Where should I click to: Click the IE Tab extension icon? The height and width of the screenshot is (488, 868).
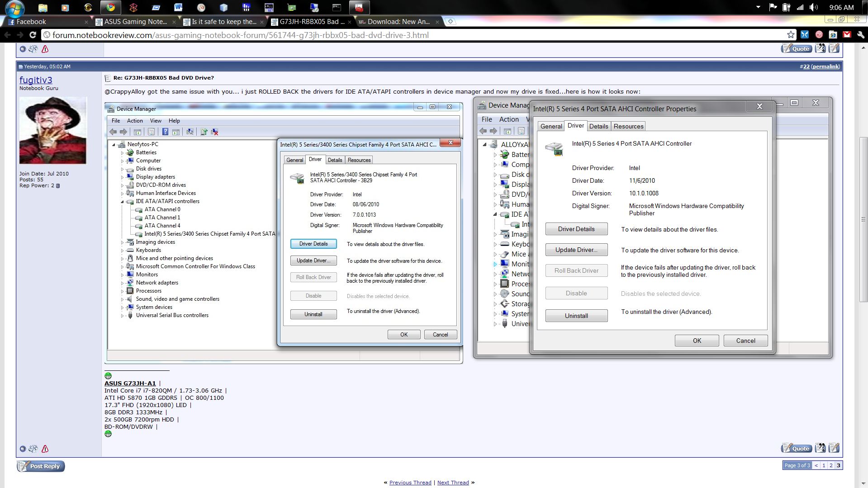pos(833,34)
